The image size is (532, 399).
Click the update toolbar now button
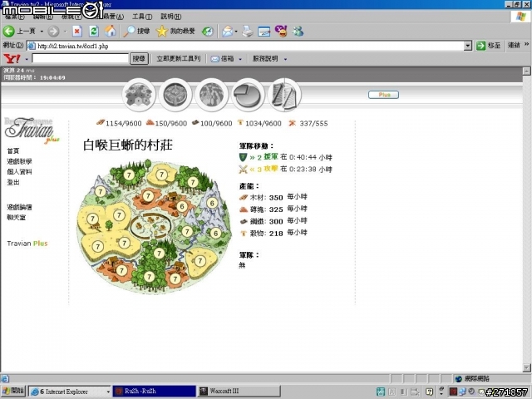179,59
